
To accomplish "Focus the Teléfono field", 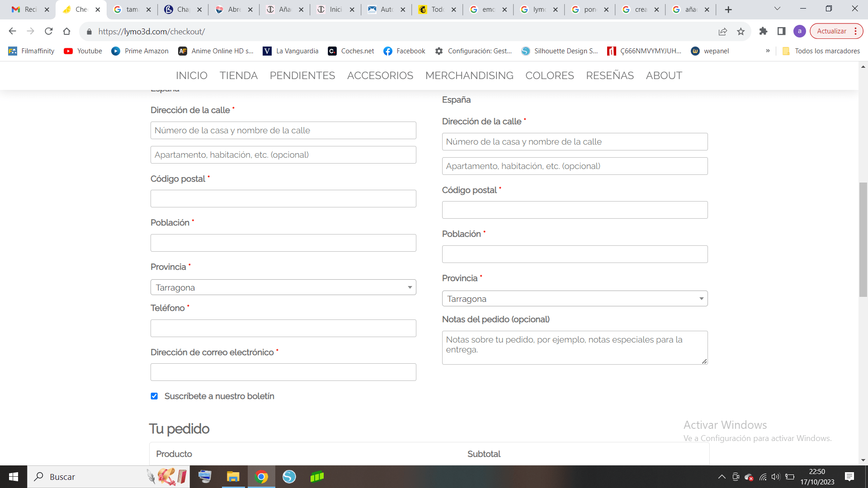I will coord(283,328).
